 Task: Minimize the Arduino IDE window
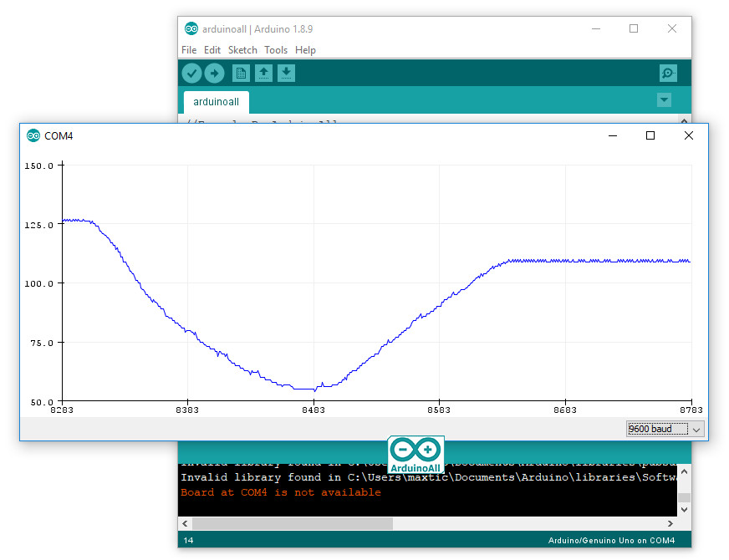click(x=596, y=28)
